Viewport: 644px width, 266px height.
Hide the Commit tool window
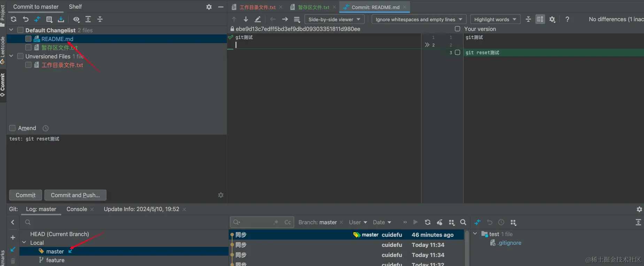click(221, 7)
